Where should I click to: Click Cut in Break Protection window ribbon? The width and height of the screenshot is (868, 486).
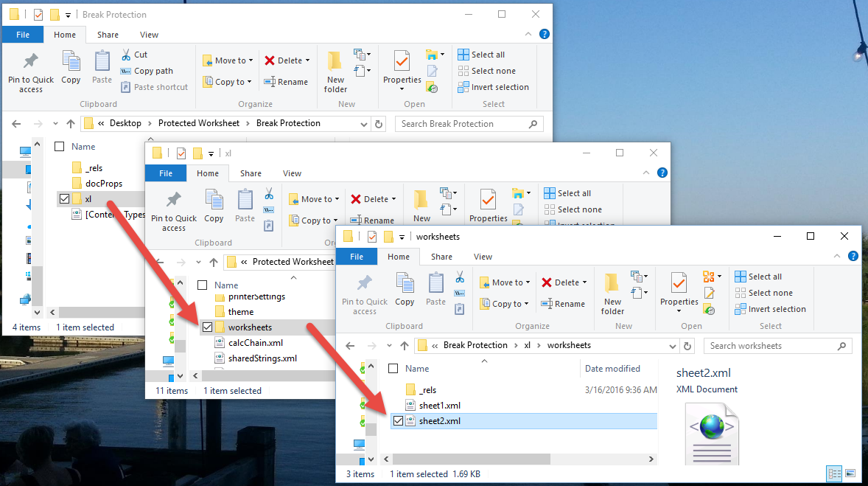(x=135, y=55)
